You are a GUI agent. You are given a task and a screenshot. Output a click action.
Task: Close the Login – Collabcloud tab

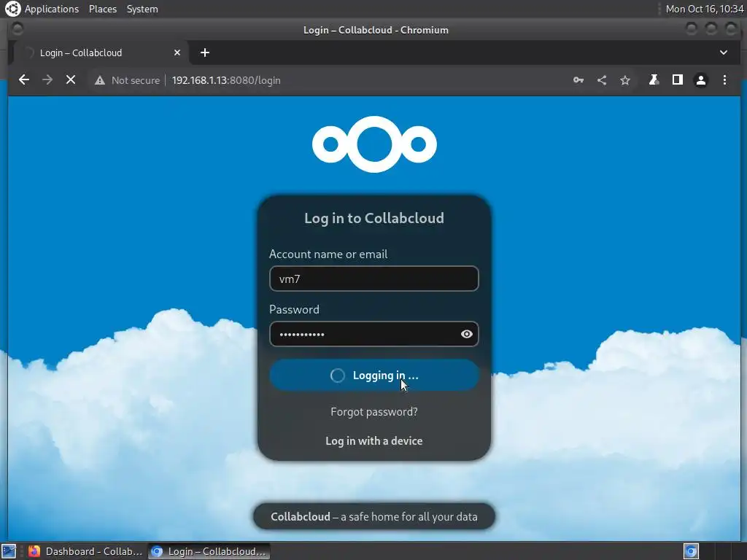point(177,52)
